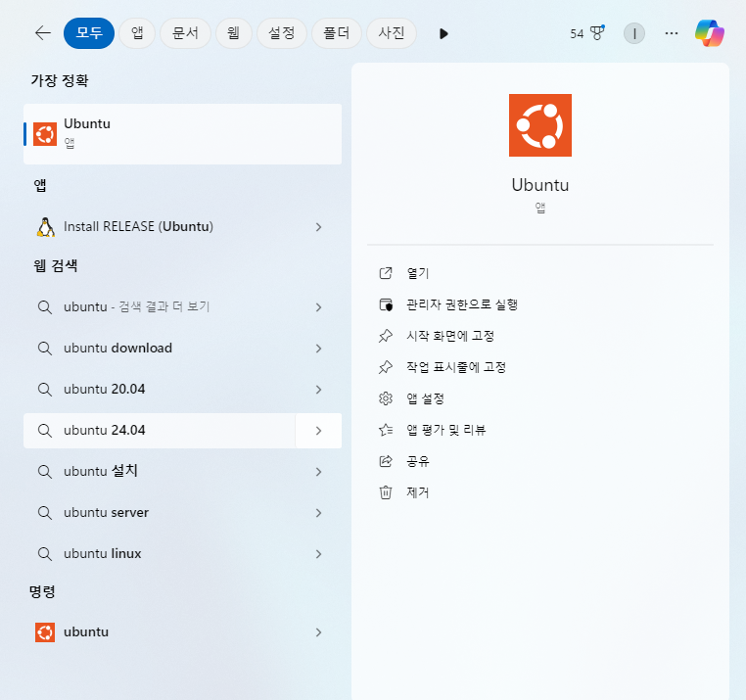Switch to the 앱 filter tab

click(137, 33)
